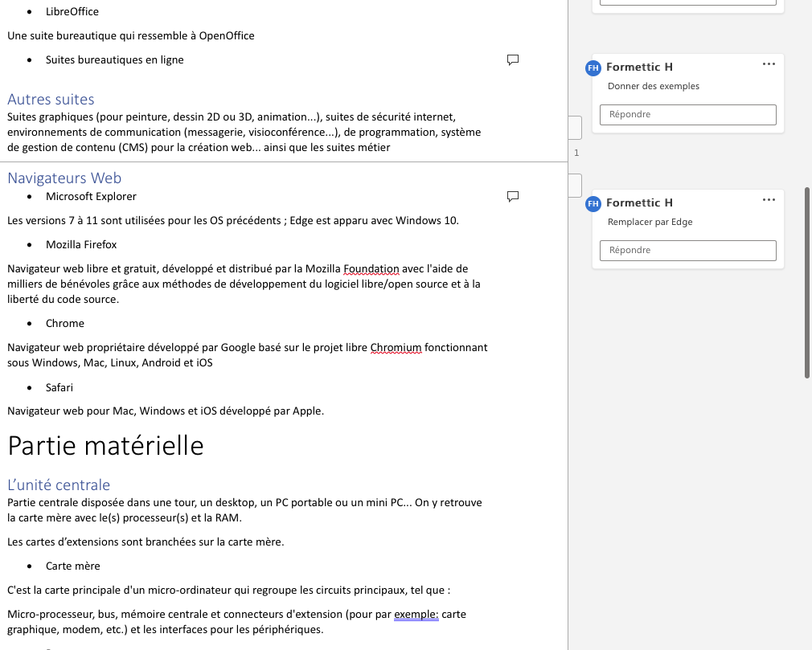Click the Safari bullet item

[x=59, y=387]
